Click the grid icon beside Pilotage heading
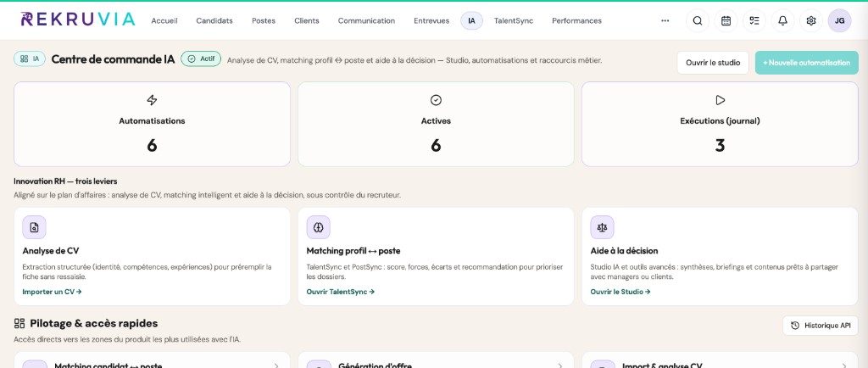This screenshot has width=868, height=368. [x=19, y=324]
